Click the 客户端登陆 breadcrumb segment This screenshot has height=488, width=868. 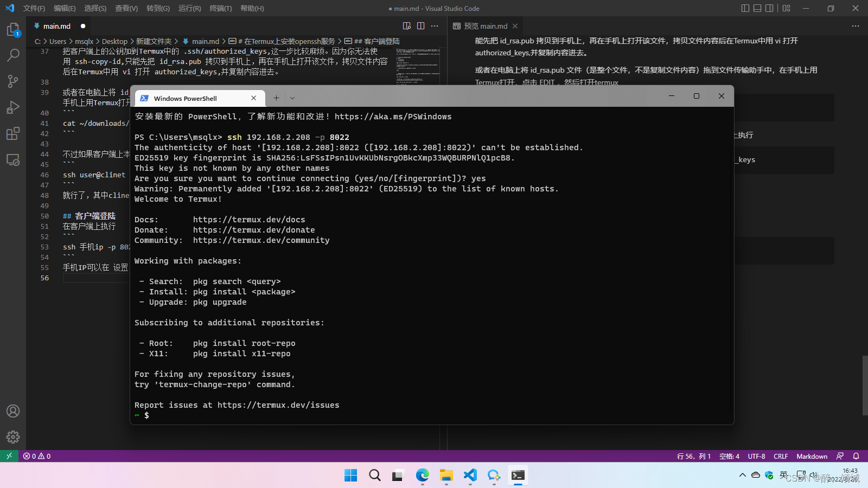(372, 41)
